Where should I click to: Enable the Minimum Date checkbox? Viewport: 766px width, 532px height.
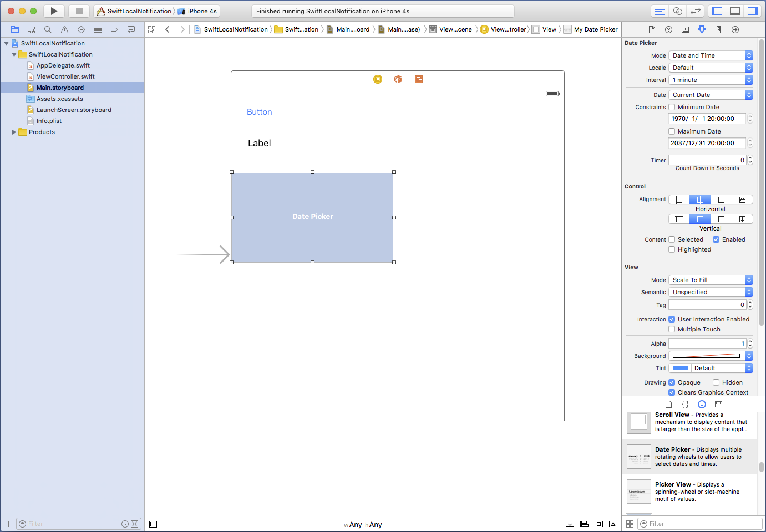pos(672,107)
